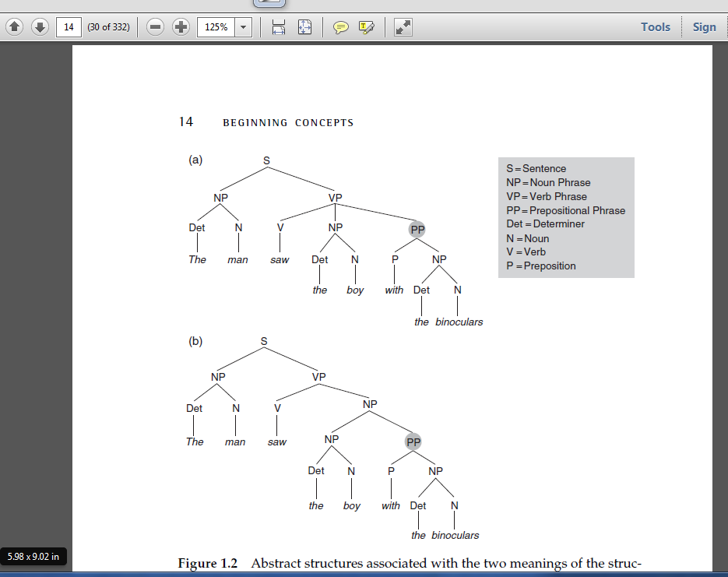Click the highlighted PP node in tree (b)
This screenshot has width=728, height=577.
coord(413,442)
